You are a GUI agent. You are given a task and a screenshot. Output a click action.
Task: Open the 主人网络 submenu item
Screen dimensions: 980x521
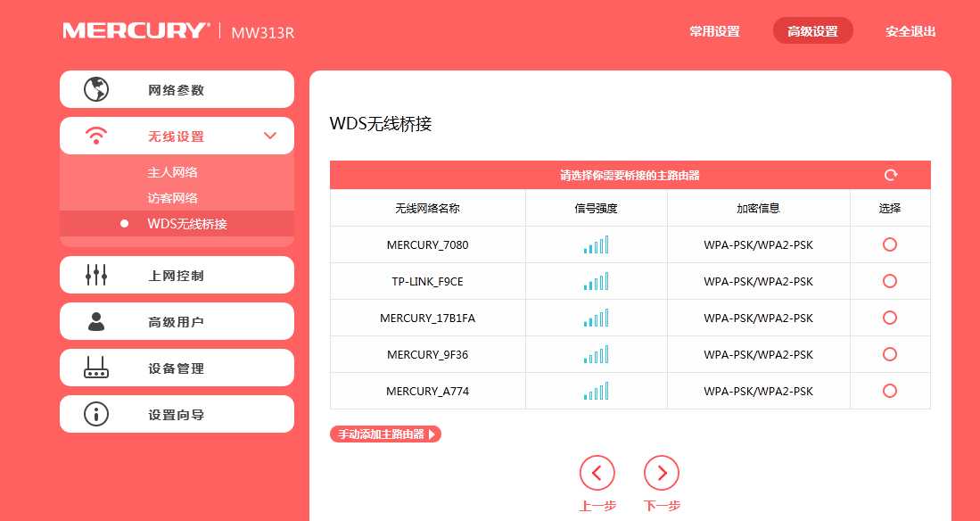pyautogui.click(x=172, y=172)
